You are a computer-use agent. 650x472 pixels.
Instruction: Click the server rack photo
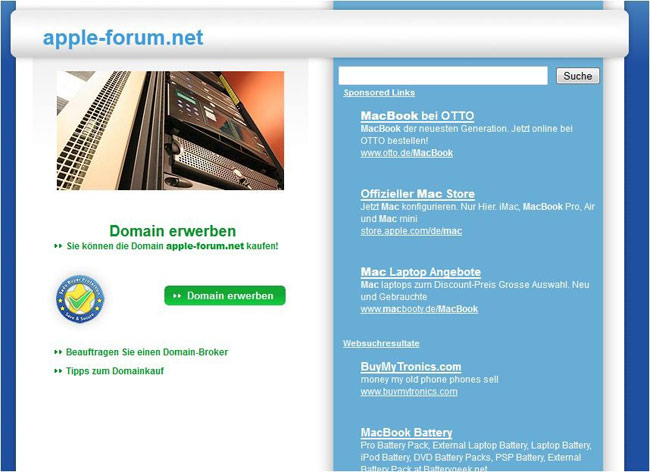point(170,131)
